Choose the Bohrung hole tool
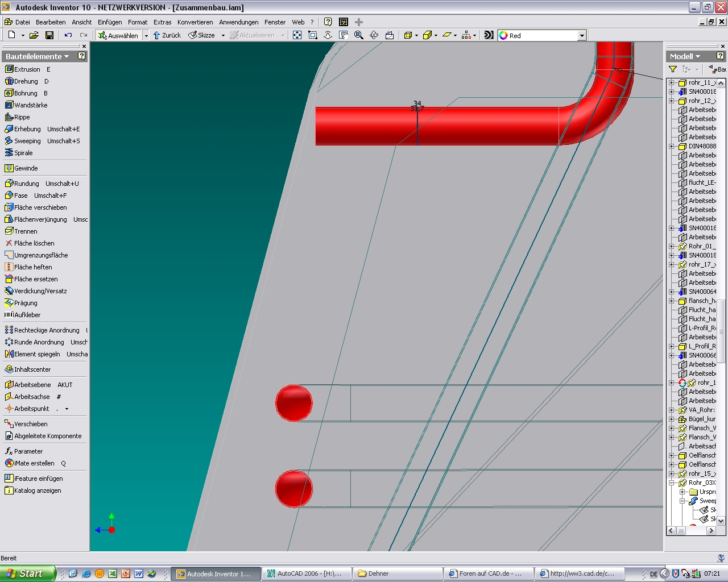 (x=26, y=93)
